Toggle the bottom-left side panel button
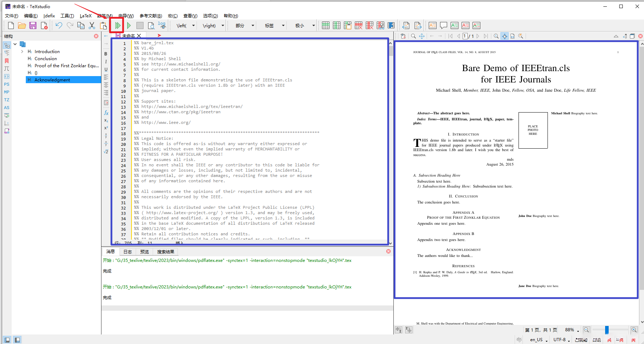This screenshot has height=344, width=644. pyautogui.click(x=7, y=340)
